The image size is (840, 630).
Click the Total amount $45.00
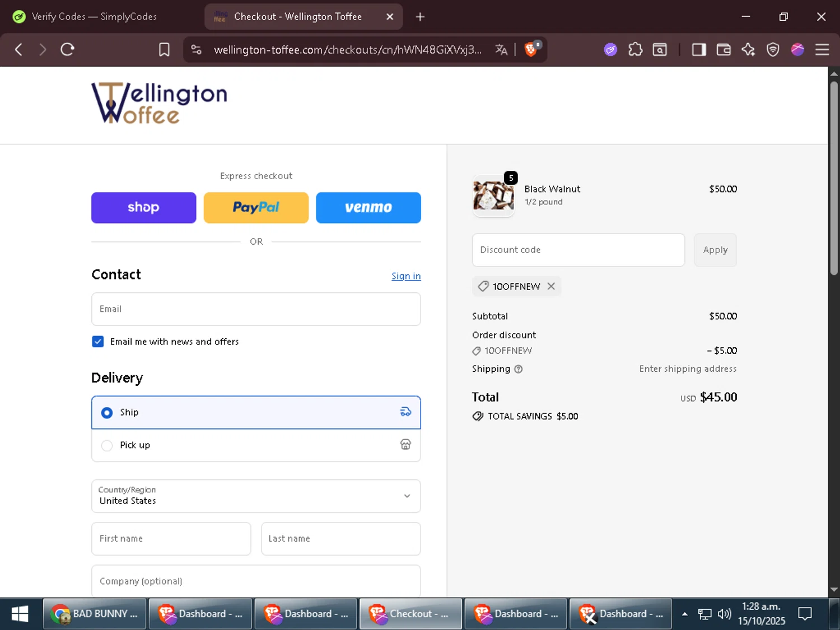pyautogui.click(x=718, y=397)
